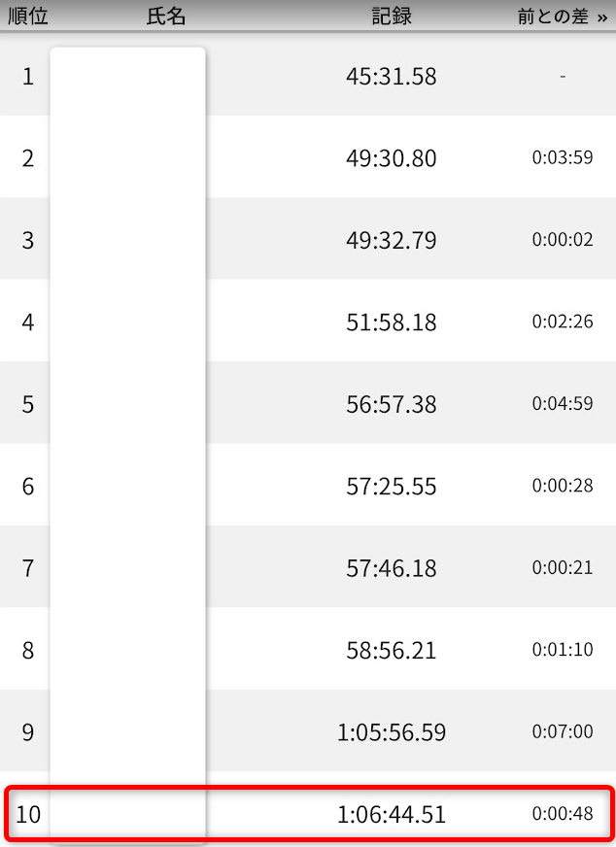
Task: Expand columns with the » chevron
Action: coord(602,17)
